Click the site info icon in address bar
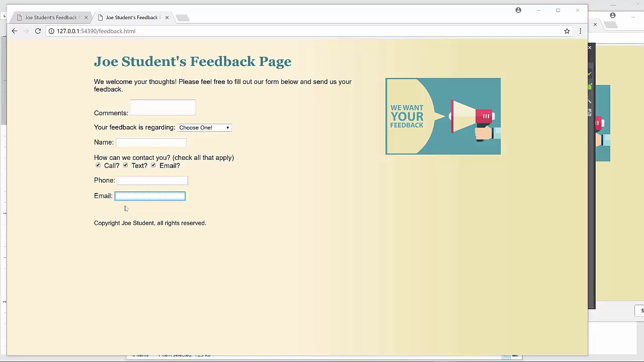The image size is (644, 362). click(x=51, y=31)
